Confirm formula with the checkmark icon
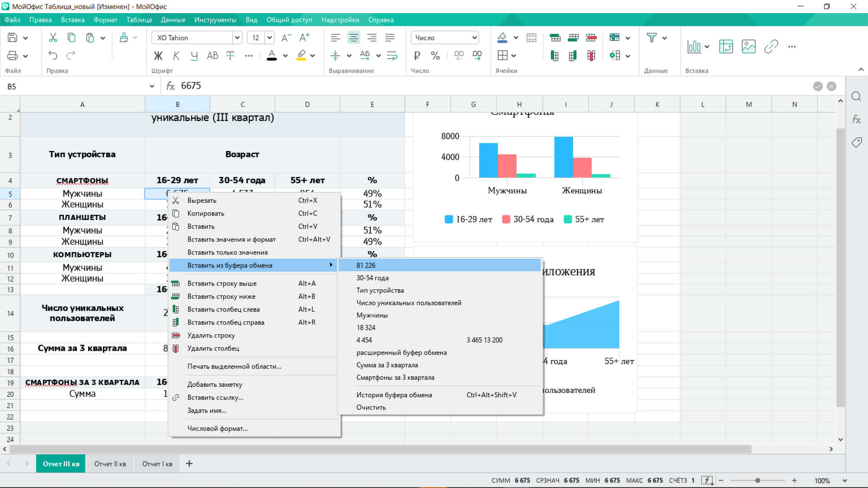Image resolution: width=868 pixels, height=488 pixels. 818,86
